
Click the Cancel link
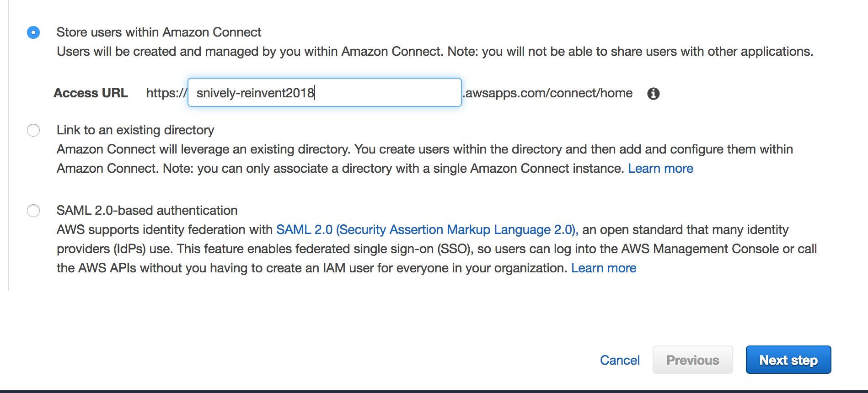[620, 360]
